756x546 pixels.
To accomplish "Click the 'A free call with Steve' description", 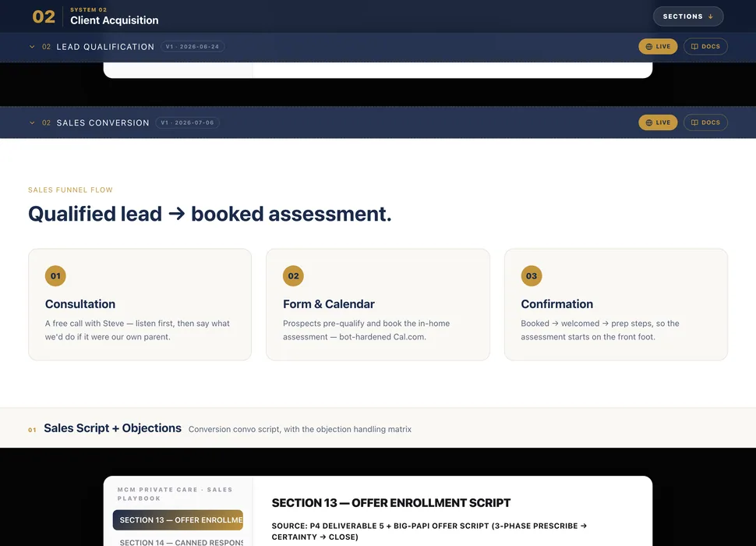I will (137, 330).
